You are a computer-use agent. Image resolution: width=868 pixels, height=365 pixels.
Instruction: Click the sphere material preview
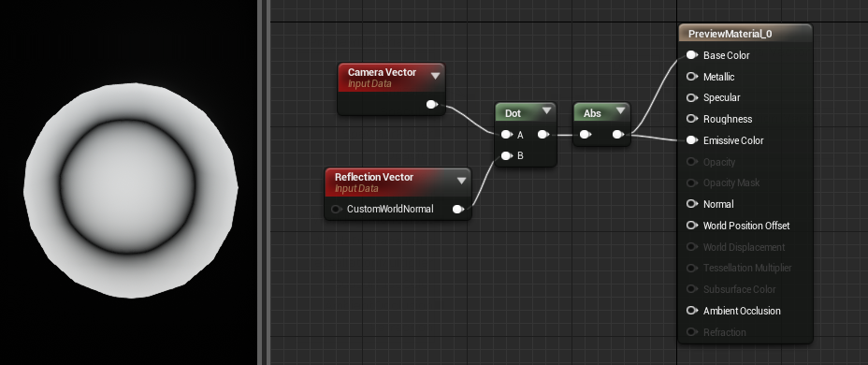131,190
